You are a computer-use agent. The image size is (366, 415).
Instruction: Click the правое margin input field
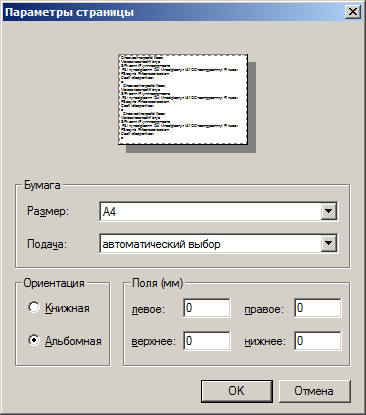[318, 308]
